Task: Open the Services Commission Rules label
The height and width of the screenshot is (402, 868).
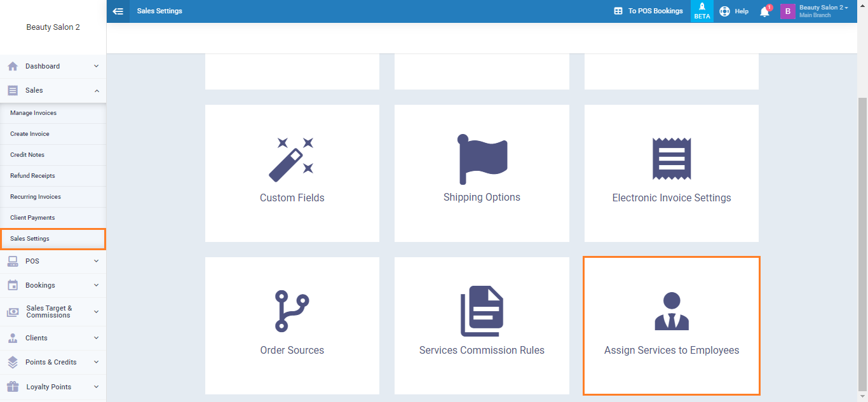Action: point(482,350)
